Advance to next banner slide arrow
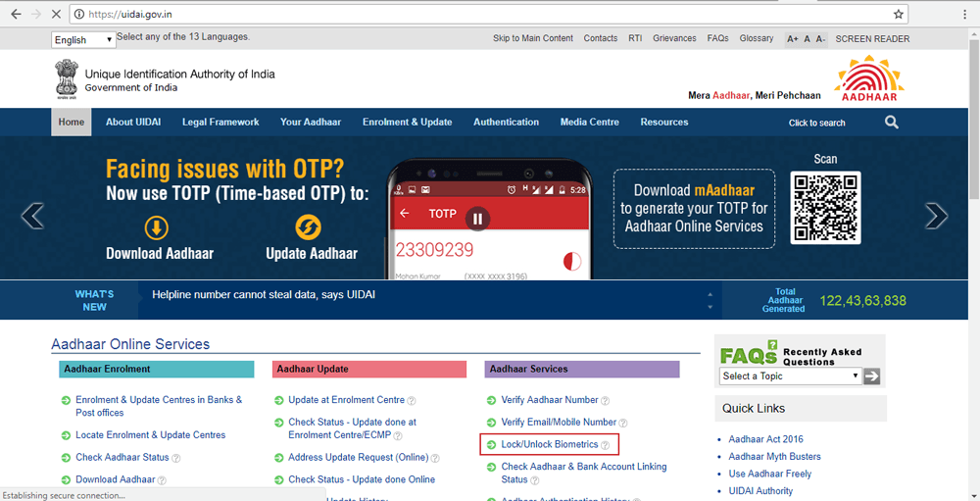This screenshot has height=501, width=980. pyautogui.click(x=936, y=216)
